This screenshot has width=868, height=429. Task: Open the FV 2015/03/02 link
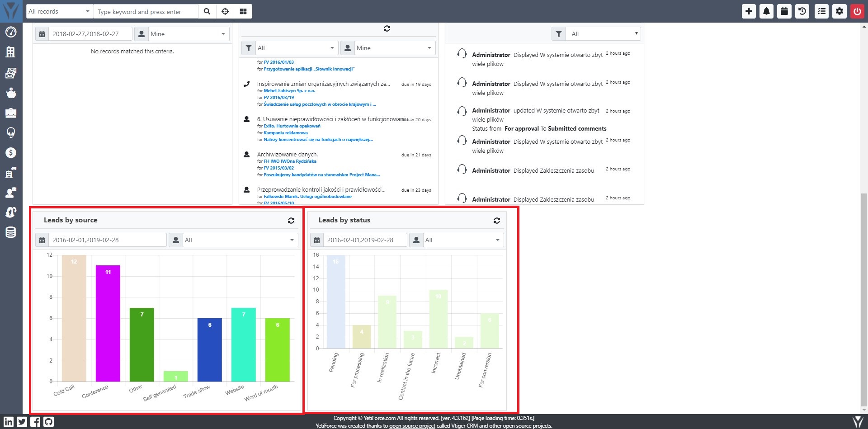[278, 168]
